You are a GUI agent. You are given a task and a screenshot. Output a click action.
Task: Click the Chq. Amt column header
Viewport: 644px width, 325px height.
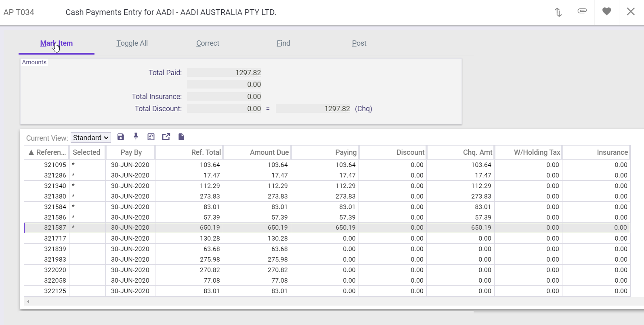[461, 152]
